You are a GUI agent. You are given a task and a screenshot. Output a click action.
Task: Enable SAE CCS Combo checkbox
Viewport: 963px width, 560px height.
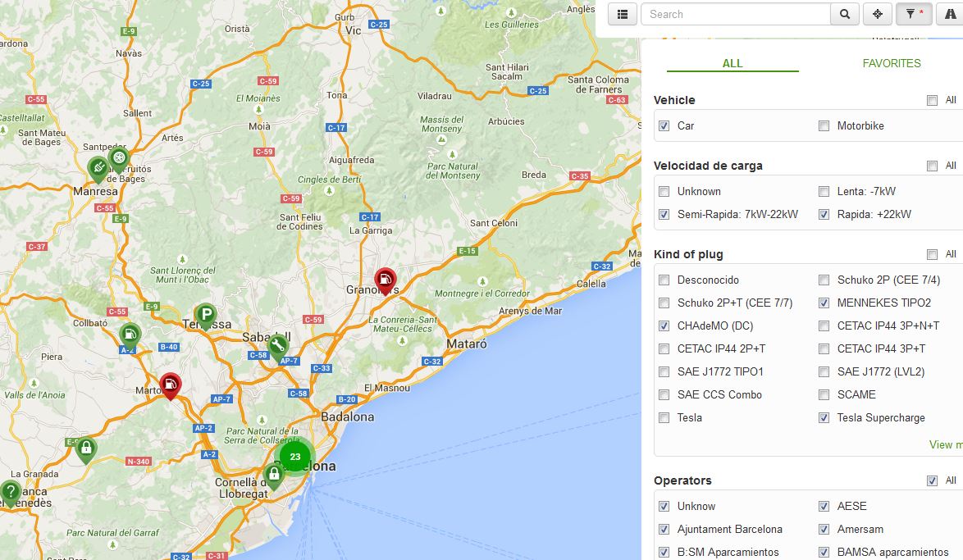click(x=664, y=395)
